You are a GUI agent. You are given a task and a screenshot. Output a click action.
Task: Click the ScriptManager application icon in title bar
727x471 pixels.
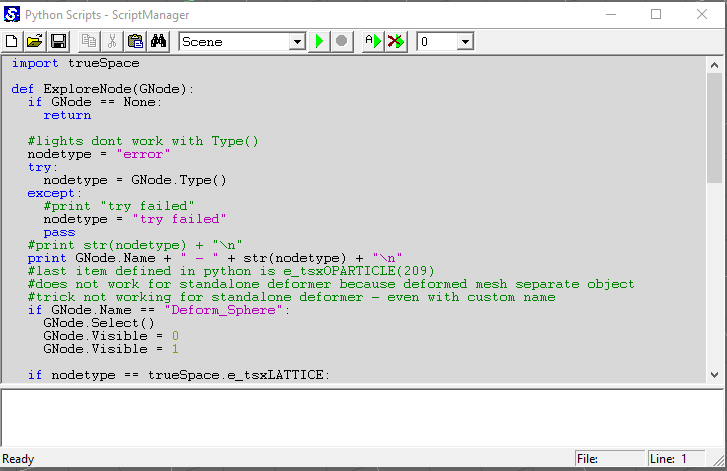[12, 15]
